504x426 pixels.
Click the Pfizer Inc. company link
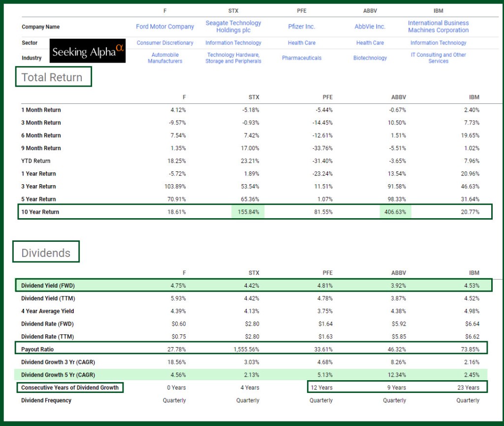coord(301,27)
